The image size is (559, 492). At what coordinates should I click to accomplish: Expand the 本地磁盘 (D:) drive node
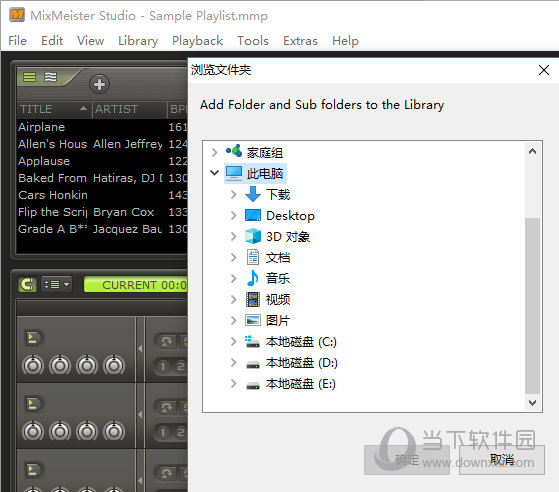point(234,363)
